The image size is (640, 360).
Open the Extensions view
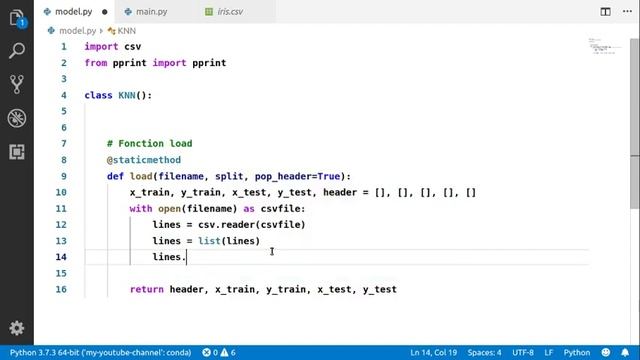17,152
